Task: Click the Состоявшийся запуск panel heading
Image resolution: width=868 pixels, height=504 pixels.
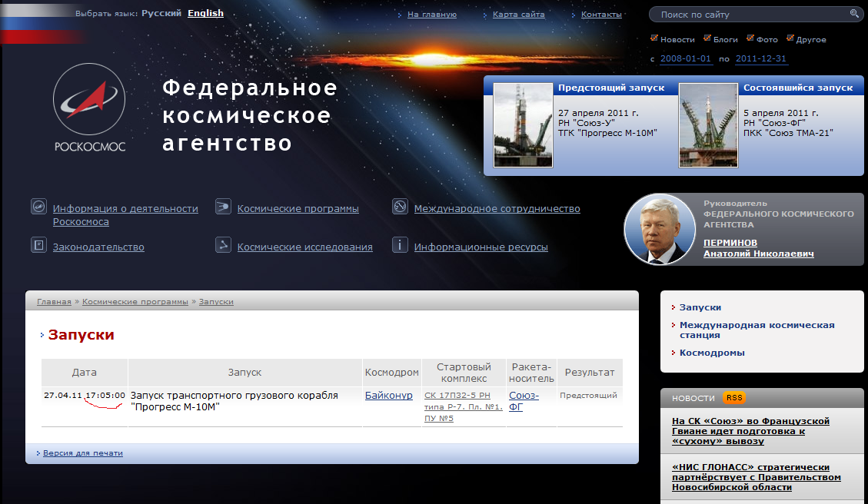Action: [x=798, y=88]
